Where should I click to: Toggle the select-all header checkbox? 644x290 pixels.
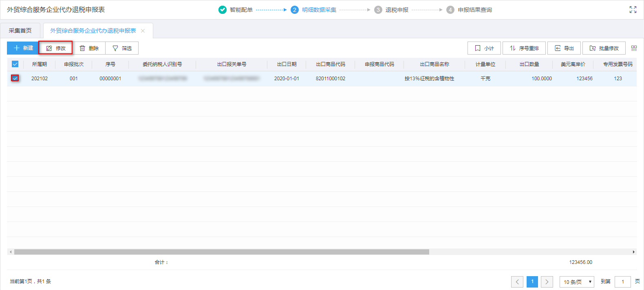[x=15, y=64]
